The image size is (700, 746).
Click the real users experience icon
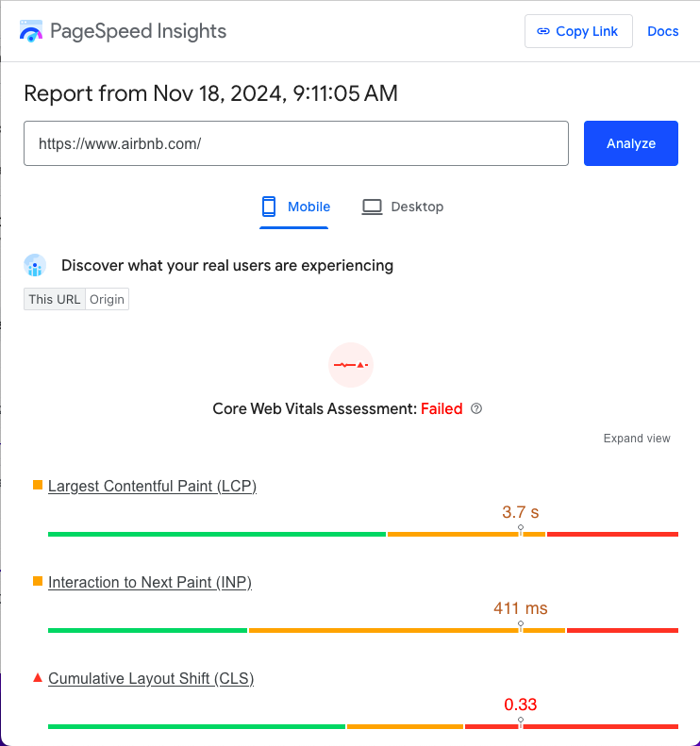[x=35, y=266]
